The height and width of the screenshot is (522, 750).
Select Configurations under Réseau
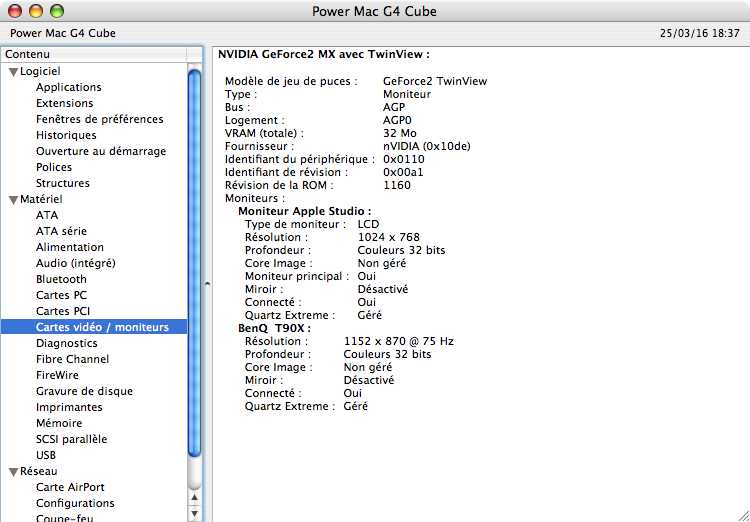click(75, 503)
